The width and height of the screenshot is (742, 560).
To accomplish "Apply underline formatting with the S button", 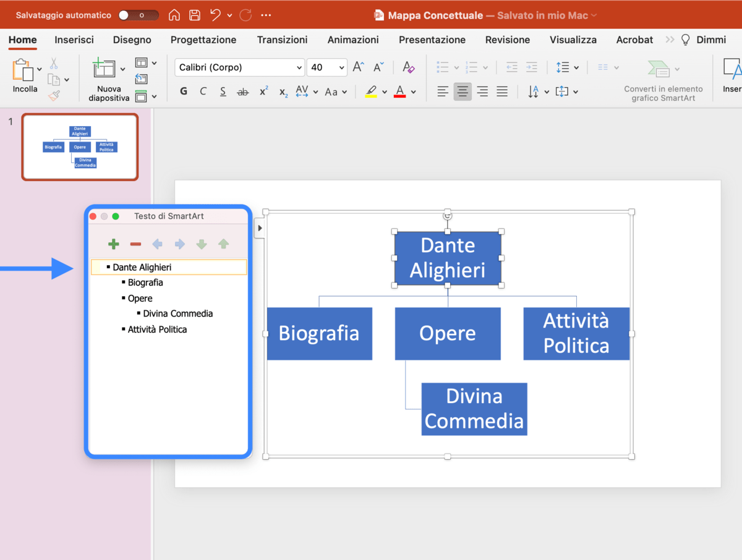I will [x=223, y=91].
